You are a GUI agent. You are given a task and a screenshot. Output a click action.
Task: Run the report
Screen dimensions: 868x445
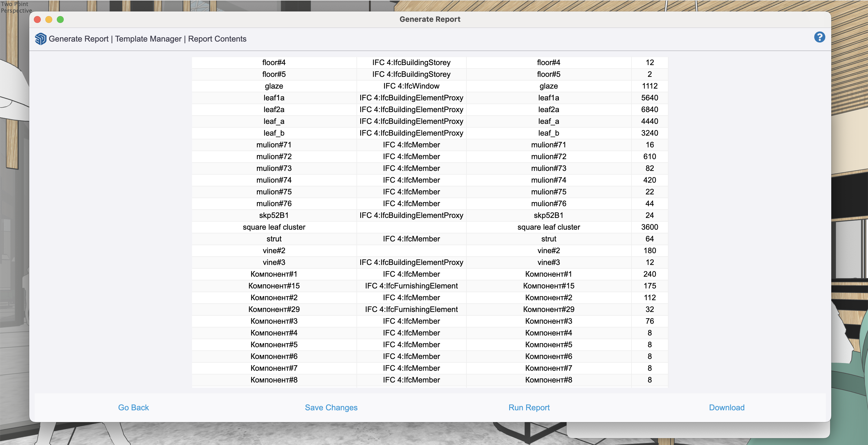(529, 407)
